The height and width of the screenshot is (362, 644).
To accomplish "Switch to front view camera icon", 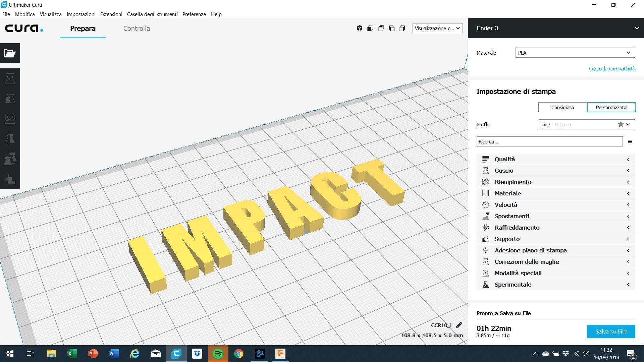I will pyautogui.click(x=370, y=28).
